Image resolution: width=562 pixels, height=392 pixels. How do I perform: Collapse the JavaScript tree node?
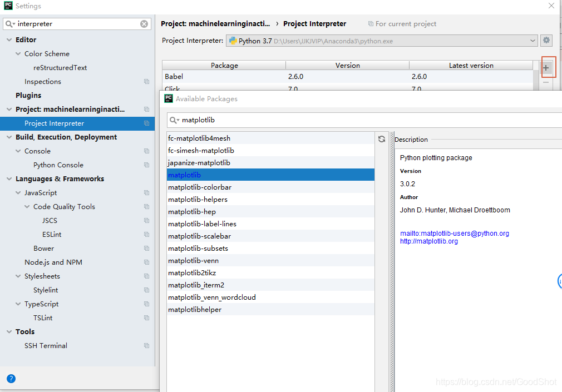pyautogui.click(x=18, y=193)
